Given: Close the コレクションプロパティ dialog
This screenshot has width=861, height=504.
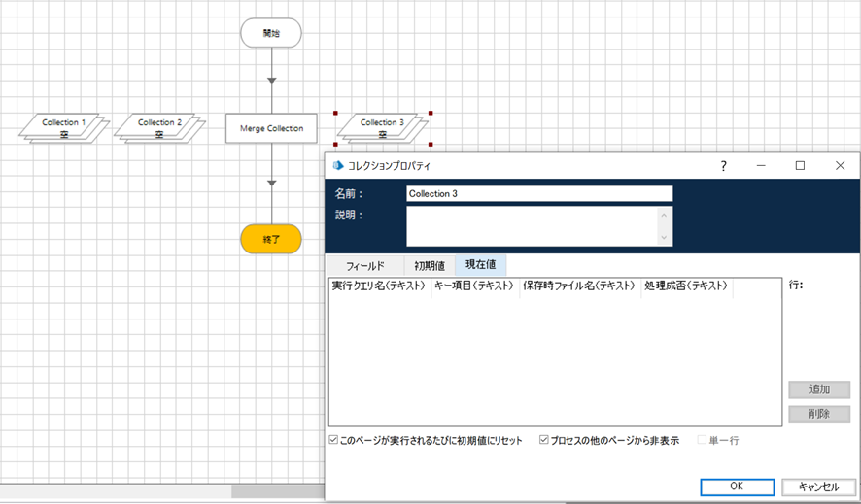Looking at the screenshot, I should point(841,166).
